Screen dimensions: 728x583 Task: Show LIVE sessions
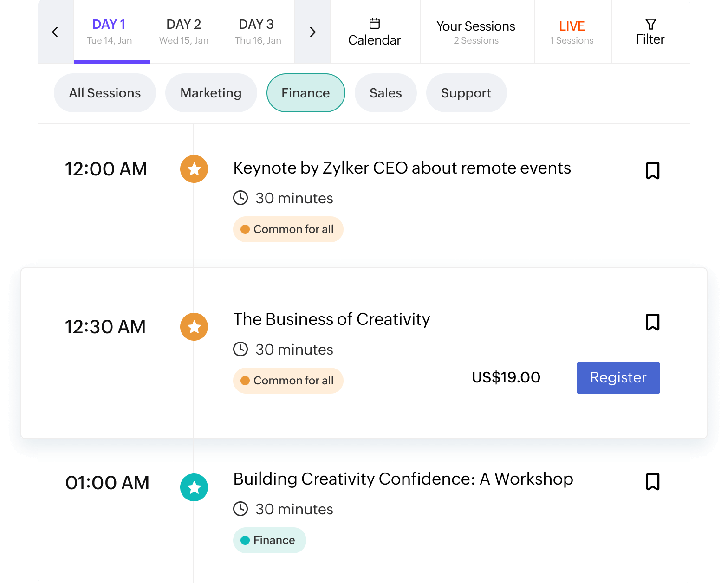(x=572, y=32)
